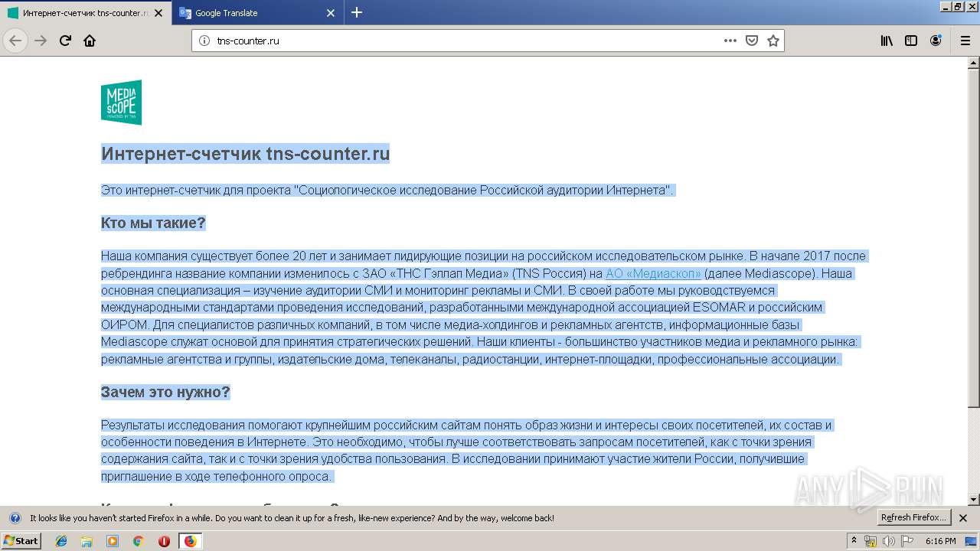Click the 6:16 PM system clock

coord(941,541)
